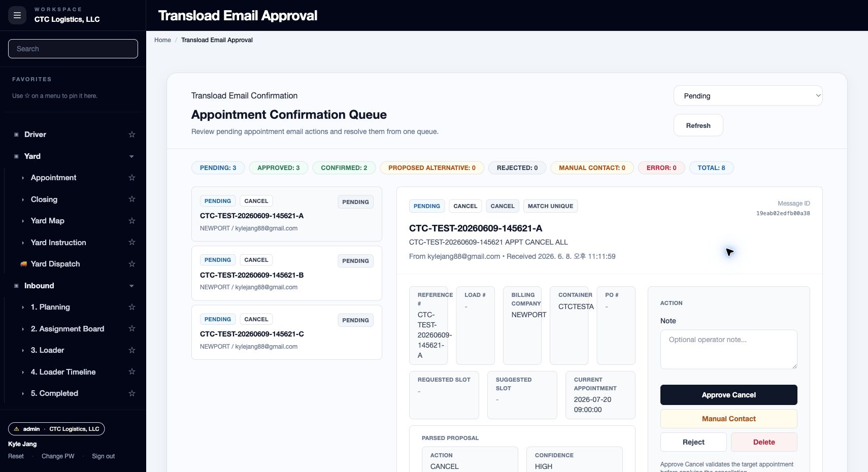Pin Driver menu with star icon
The height and width of the screenshot is (472, 868).
pyautogui.click(x=132, y=134)
